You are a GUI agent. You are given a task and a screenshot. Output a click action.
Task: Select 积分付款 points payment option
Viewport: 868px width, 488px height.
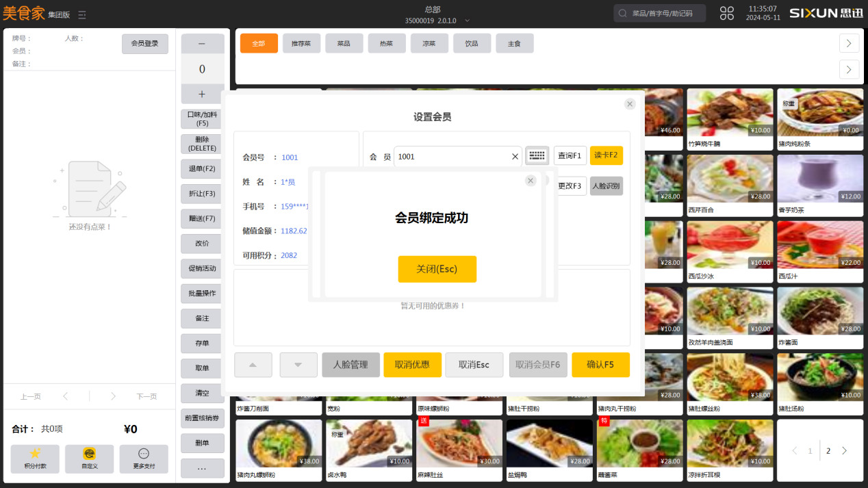(35, 459)
